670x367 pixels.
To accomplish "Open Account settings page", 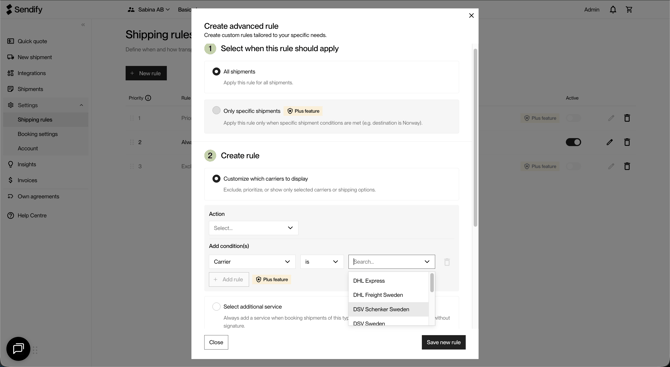I will click(28, 148).
